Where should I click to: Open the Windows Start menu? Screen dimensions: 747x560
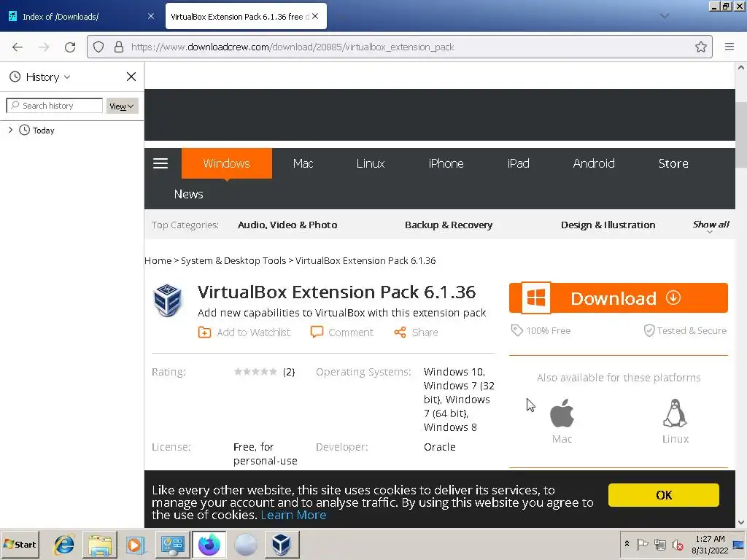pyautogui.click(x=20, y=544)
